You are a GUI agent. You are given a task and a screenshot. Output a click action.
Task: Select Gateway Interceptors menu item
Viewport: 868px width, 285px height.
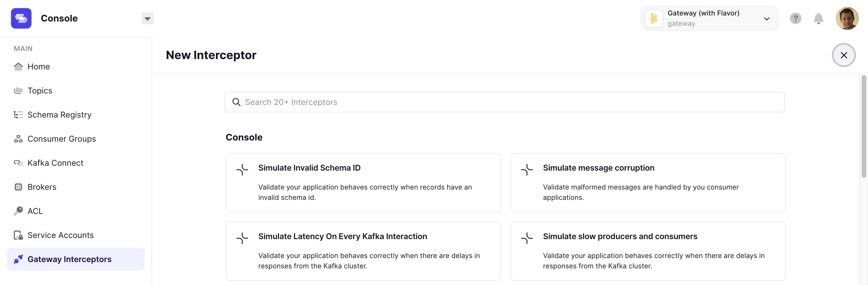(69, 259)
